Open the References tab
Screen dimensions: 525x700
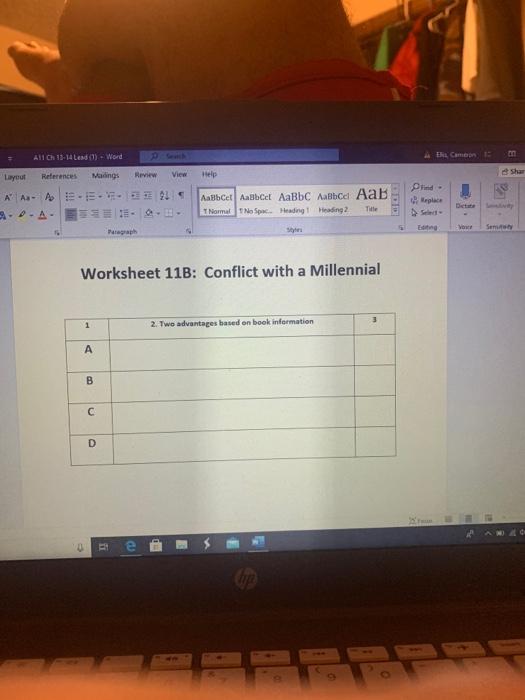[x=59, y=176]
